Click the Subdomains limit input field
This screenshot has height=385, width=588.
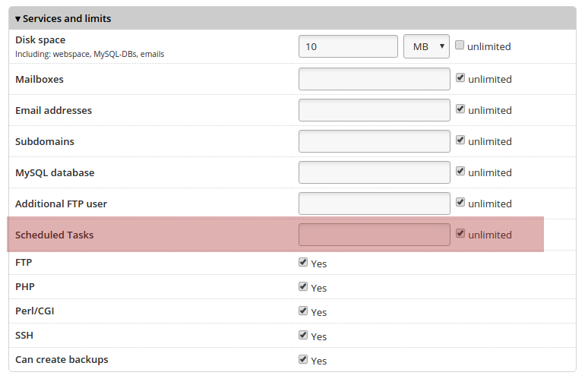point(374,141)
